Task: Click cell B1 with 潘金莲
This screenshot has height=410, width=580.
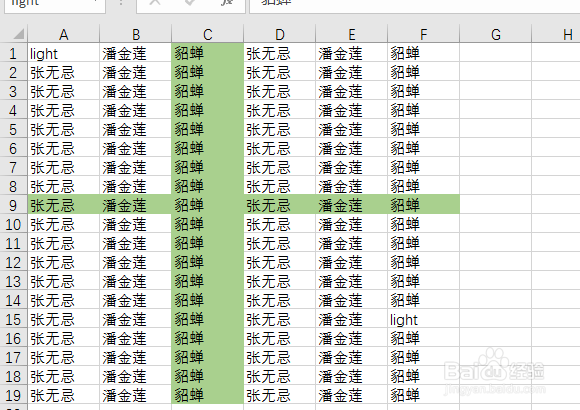Action: click(136, 53)
